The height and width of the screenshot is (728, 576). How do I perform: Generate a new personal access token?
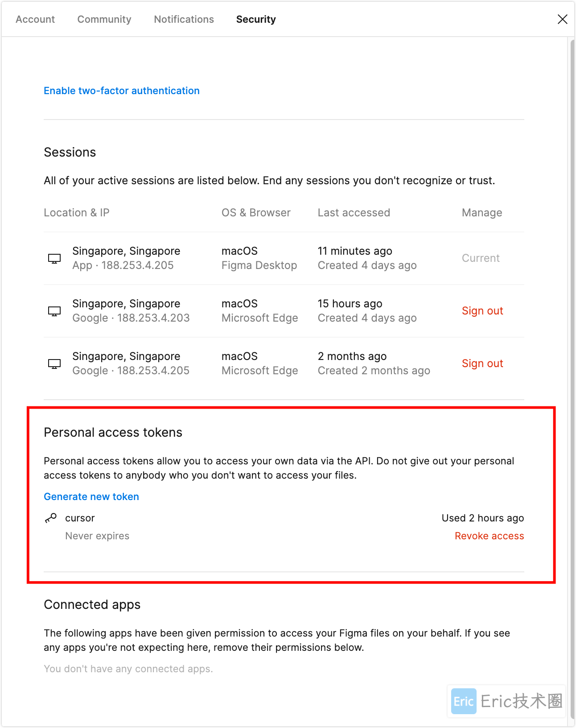click(x=91, y=496)
